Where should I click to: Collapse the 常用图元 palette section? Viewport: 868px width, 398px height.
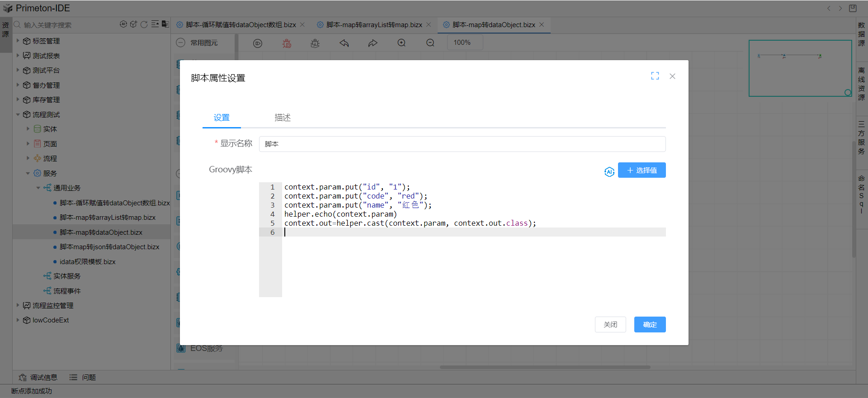tap(181, 43)
